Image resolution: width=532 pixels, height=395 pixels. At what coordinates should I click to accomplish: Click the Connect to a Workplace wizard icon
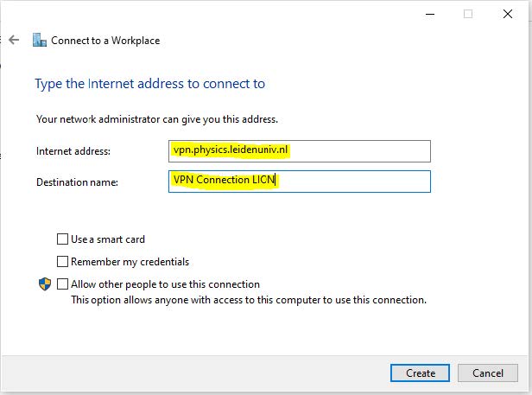pyautogui.click(x=39, y=40)
